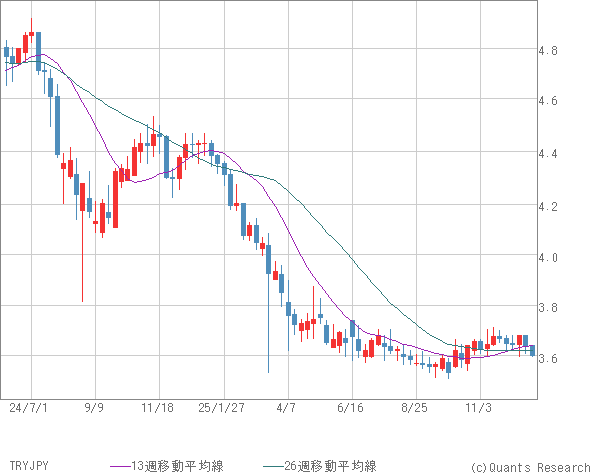The width and height of the screenshot is (600, 475).
Task: Click the 25/1/27 date axis label
Action: (x=222, y=408)
